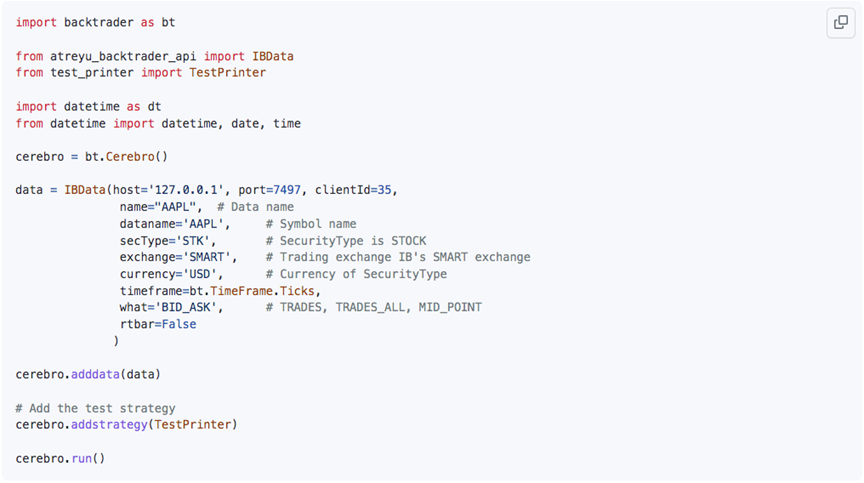Click the 'import backtrader as bt' line
The width and height of the screenshot is (864, 483).
(95, 23)
